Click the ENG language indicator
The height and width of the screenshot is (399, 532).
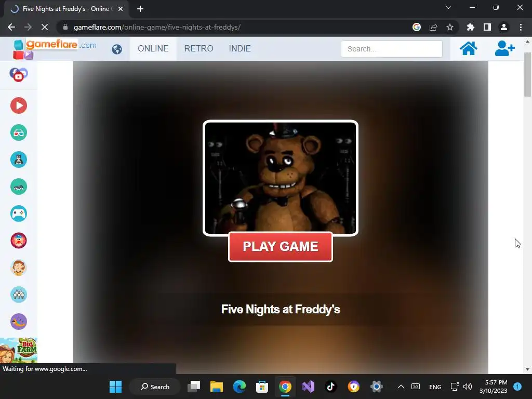pyautogui.click(x=435, y=387)
